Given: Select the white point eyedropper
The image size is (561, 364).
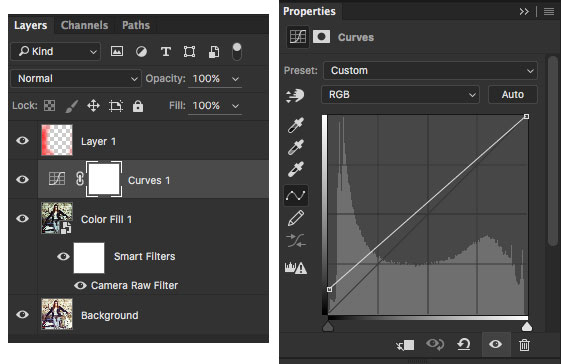Looking at the screenshot, I should click(296, 170).
